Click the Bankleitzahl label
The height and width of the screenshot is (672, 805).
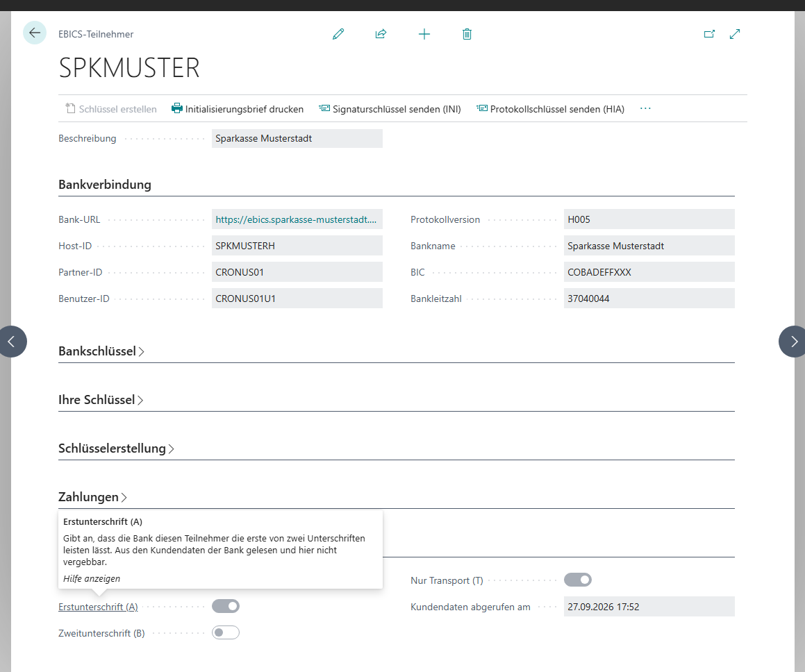coord(436,299)
